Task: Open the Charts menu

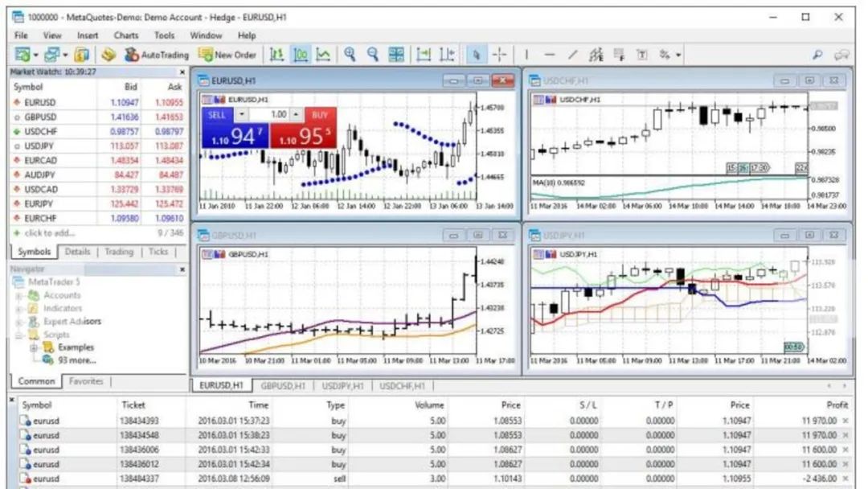Action: click(125, 35)
